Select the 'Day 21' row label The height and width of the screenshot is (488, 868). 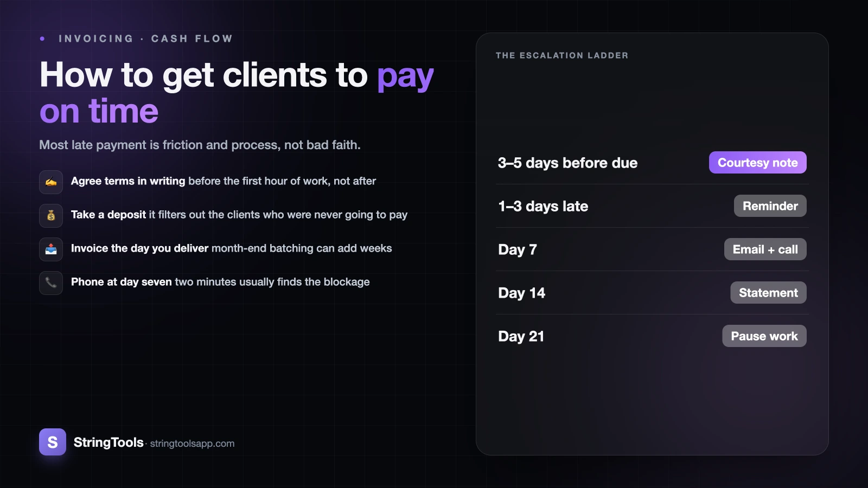pyautogui.click(x=521, y=336)
